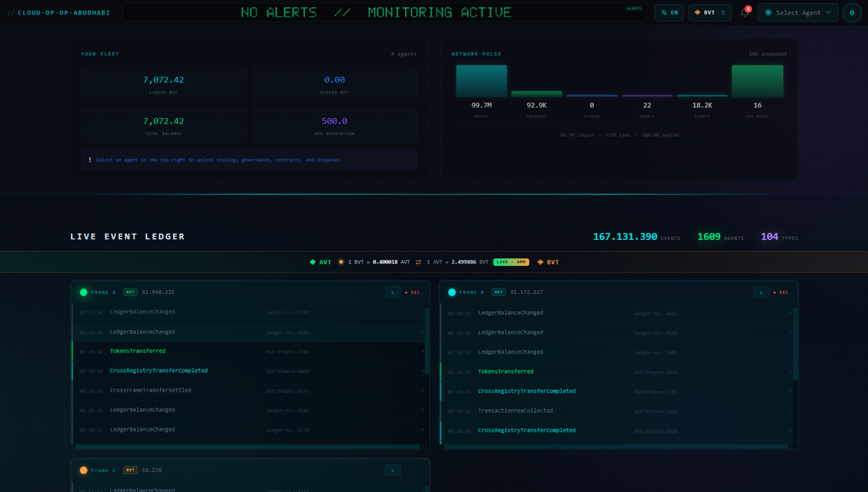The image size is (868, 492).
Task: Click did:thepro…1715 identifier in Frame B
Action: coord(655,392)
